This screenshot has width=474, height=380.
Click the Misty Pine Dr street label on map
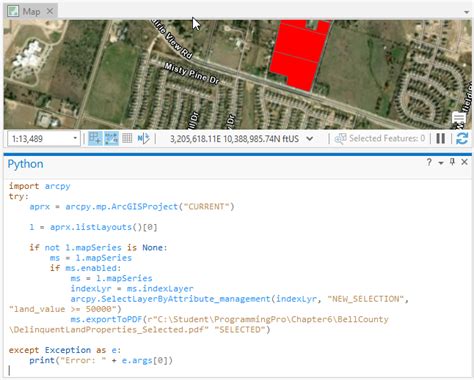pos(192,74)
